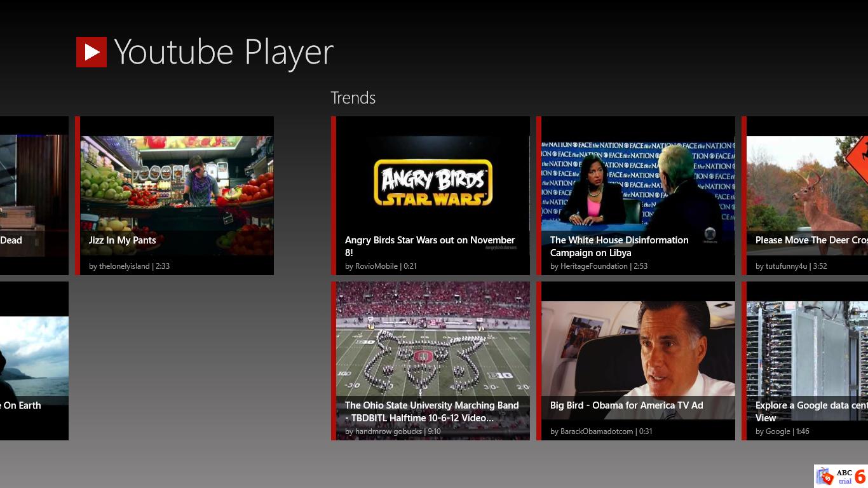
Task: Open the On Earth video tile
Action: tap(34, 361)
